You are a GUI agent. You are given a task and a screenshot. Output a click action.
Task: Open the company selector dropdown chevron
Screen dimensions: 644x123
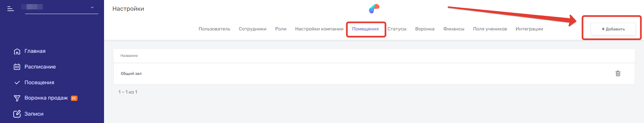(x=92, y=7)
